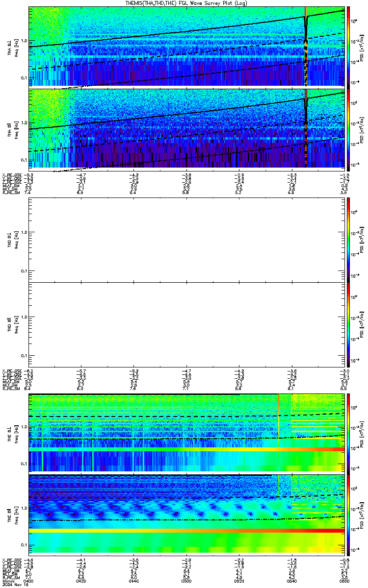Click the '0.1' tick on THD B-parallel axis

[24, 355]
